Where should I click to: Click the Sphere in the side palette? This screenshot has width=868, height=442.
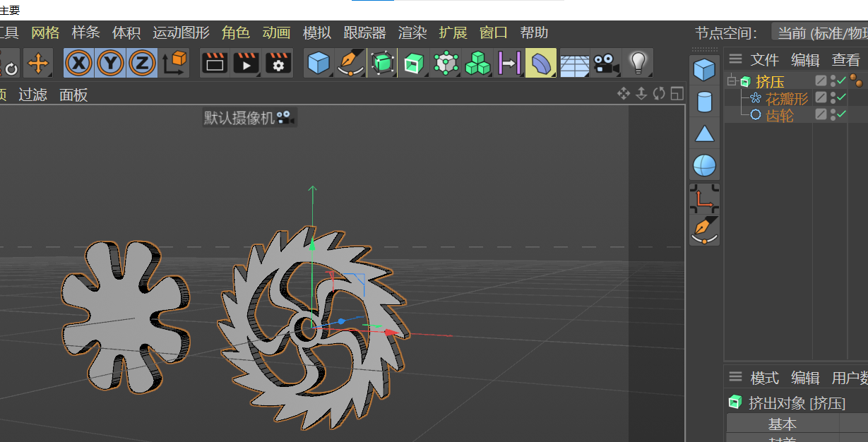coord(704,166)
